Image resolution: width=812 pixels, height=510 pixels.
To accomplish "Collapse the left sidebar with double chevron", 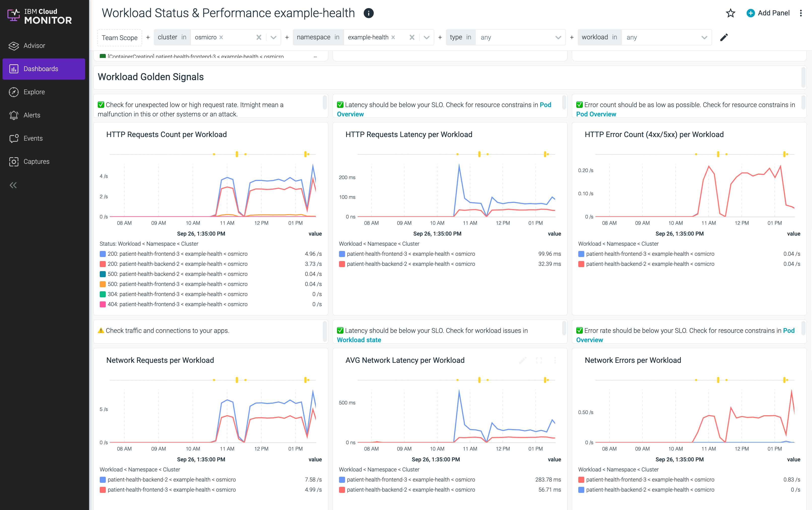I will (14, 185).
